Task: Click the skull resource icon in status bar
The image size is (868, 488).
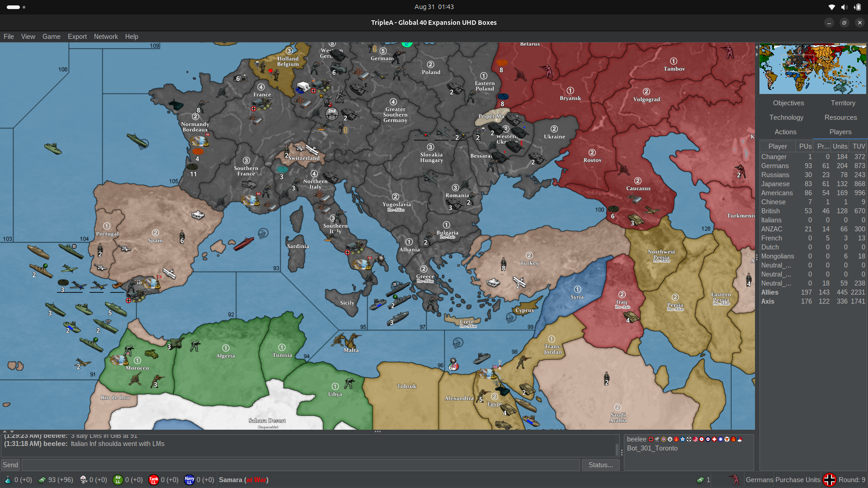Action: point(84,480)
